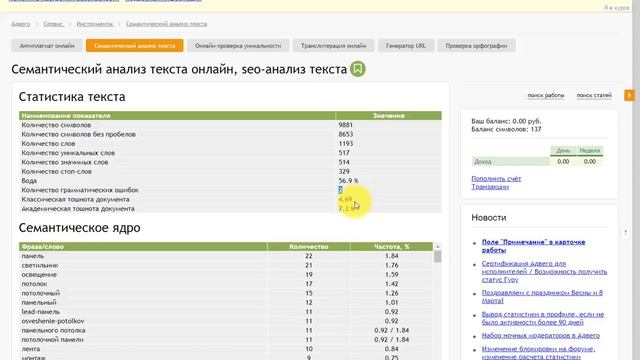The height and width of the screenshot is (360, 640).
Task: Open the Транзакции link
Action: [490, 187]
